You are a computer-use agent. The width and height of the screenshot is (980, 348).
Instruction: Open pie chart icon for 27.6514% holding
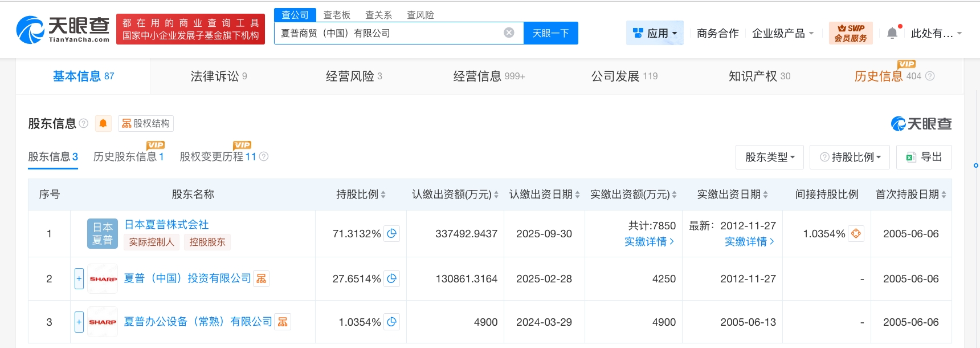(391, 278)
